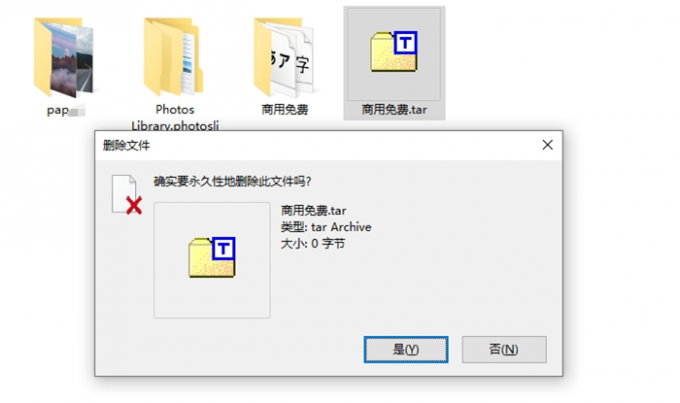Select the 商用免费 folder icon with font pages

(x=284, y=57)
